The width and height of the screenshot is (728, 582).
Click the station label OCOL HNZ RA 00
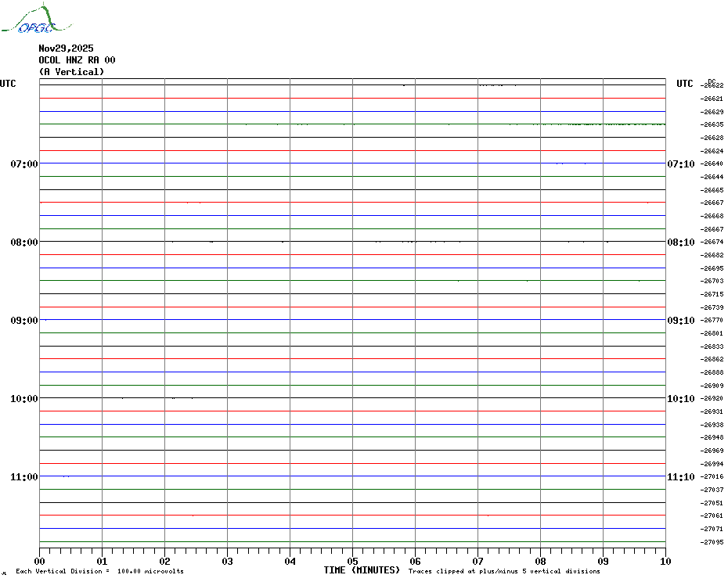(x=77, y=60)
